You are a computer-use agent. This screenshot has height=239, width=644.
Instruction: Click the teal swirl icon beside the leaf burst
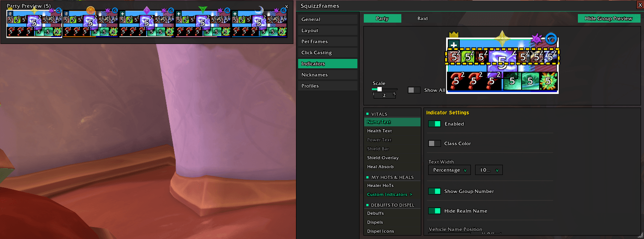530,81
